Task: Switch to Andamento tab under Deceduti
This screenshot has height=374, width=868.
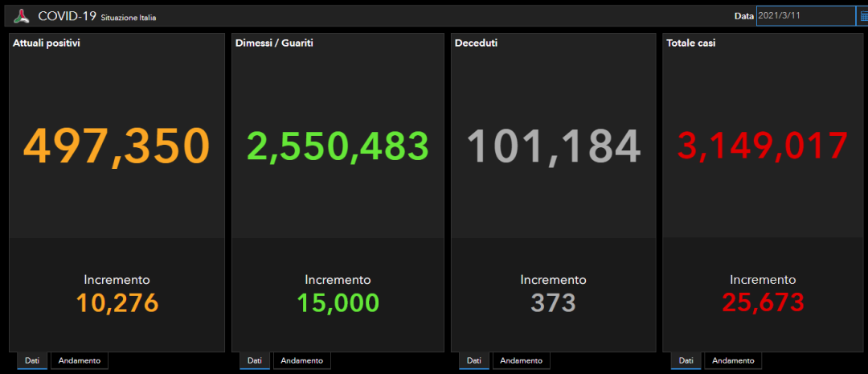Action: (x=522, y=360)
